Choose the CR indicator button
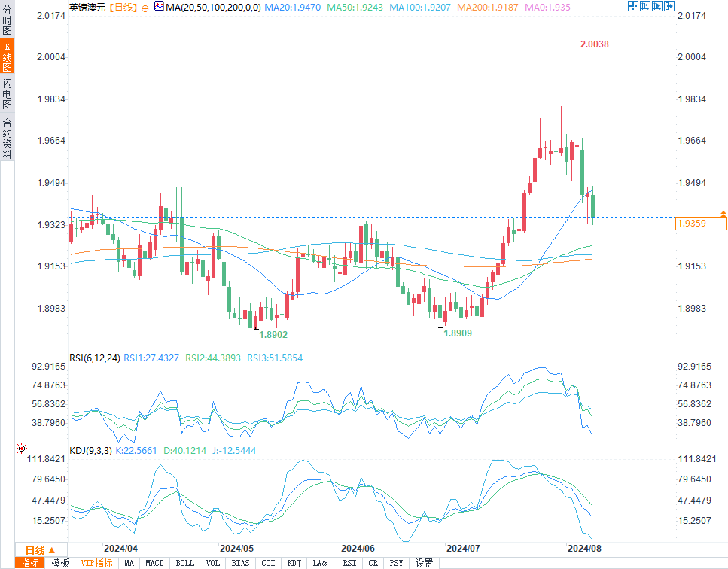The image size is (728, 569). pos(373,563)
